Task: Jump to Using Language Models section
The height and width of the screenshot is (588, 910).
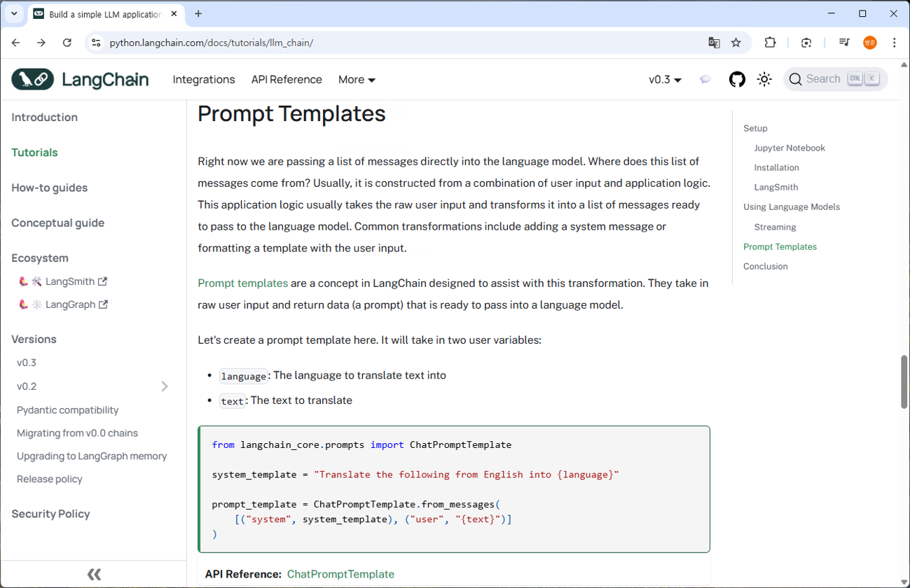Action: pos(792,206)
